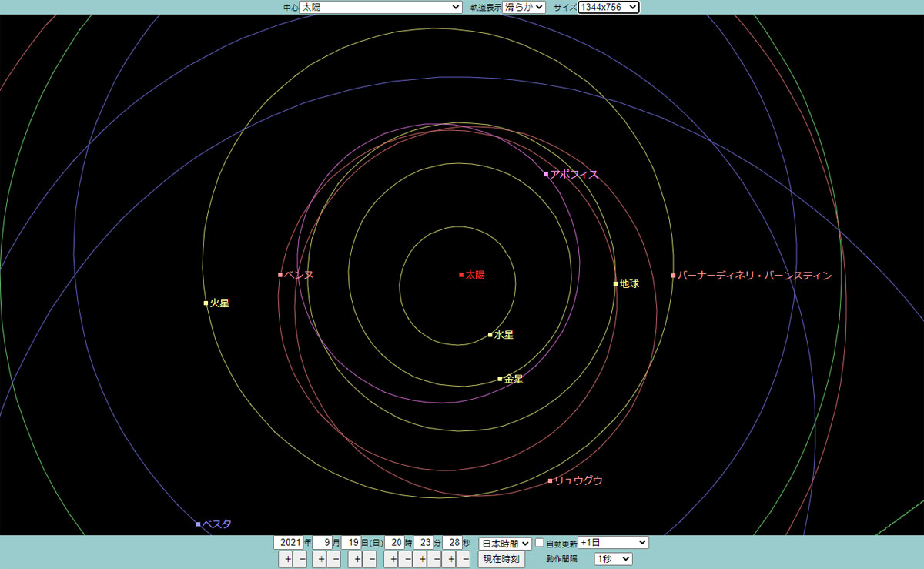The height and width of the screenshot is (569, 924).
Task: Select the リュウグウ asteroid marker
Action: pos(550,480)
